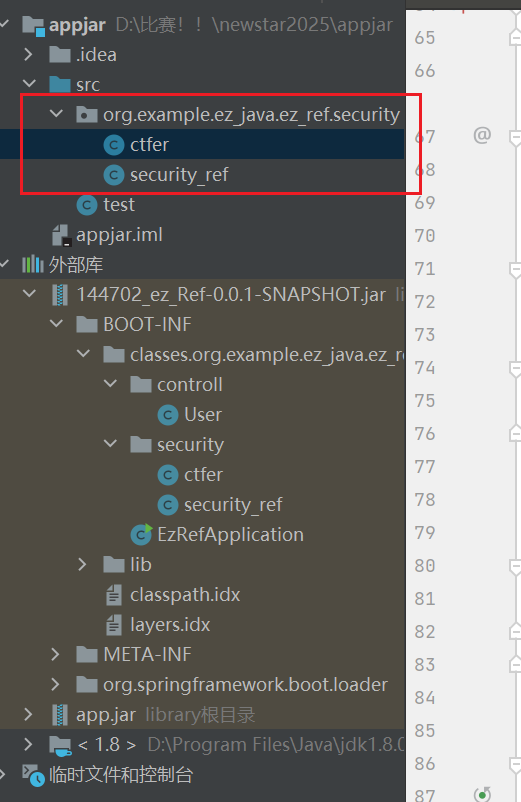
Task: Expand the META-INF folder
Action: pos(56,654)
